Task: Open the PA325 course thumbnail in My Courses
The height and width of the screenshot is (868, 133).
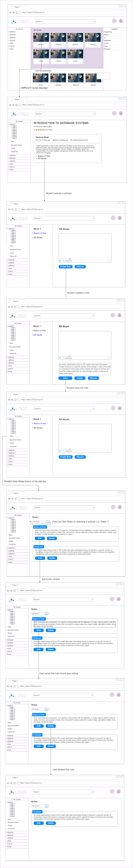Action: point(75,54)
